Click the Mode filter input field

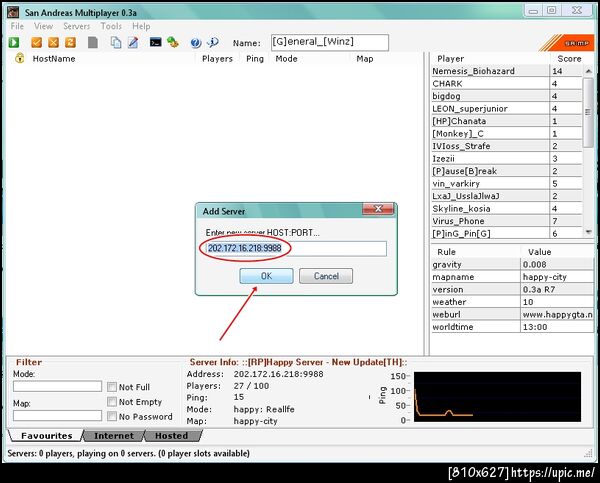coord(57,386)
